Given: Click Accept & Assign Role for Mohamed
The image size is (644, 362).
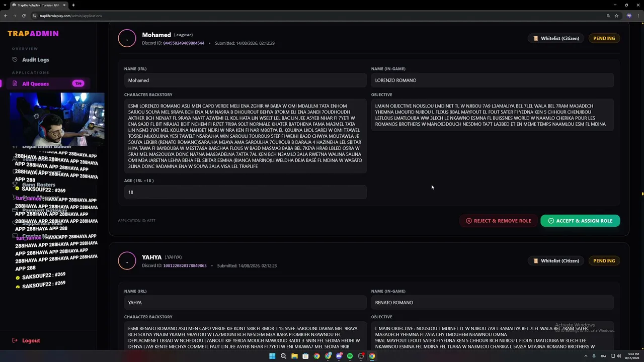Looking at the screenshot, I should [580, 221].
